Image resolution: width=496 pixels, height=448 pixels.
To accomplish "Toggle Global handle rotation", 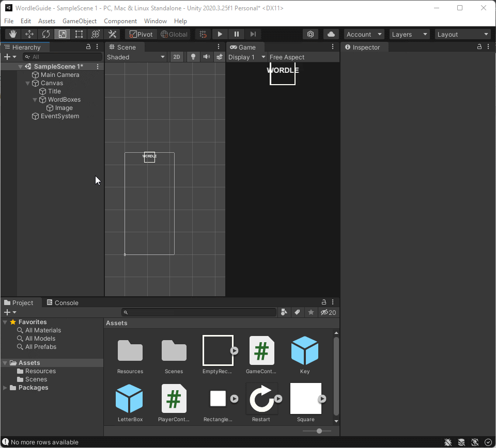I will (174, 34).
